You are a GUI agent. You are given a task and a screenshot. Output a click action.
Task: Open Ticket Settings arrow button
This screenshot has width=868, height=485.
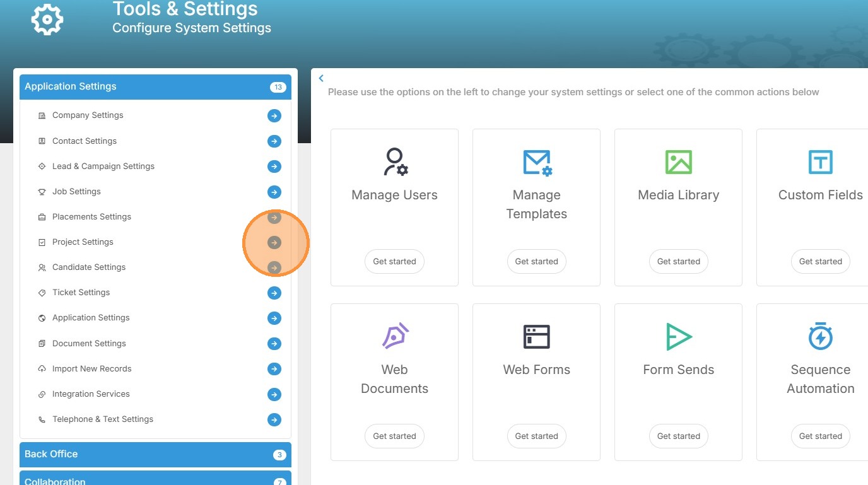click(274, 293)
